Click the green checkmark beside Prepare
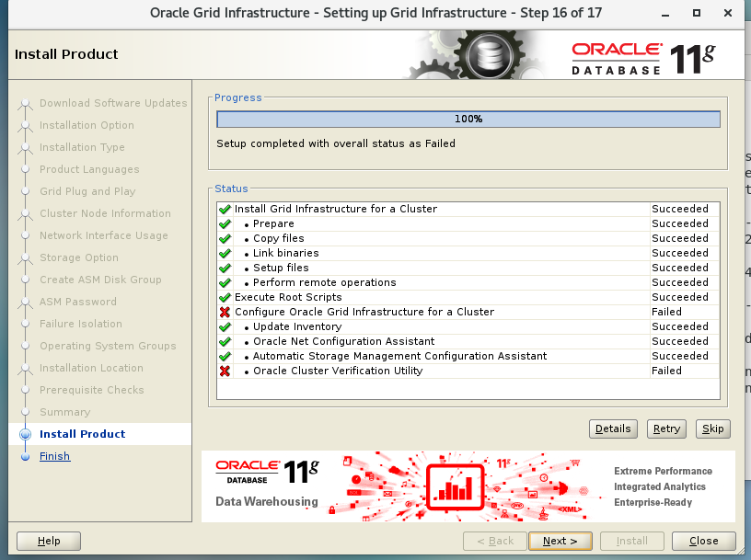 pyautogui.click(x=225, y=224)
